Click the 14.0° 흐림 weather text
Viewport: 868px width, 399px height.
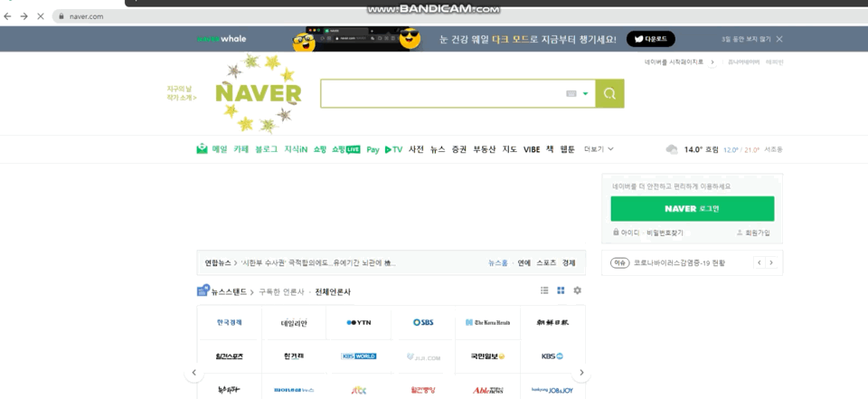coord(701,149)
